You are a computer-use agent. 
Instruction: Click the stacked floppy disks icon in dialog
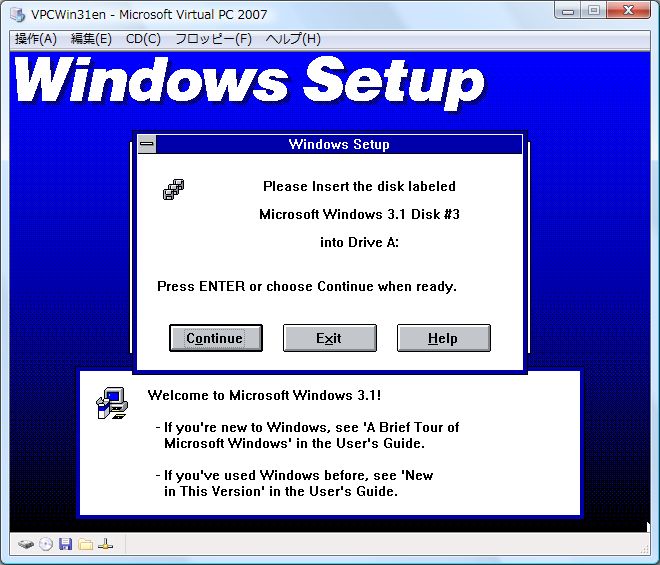click(173, 189)
